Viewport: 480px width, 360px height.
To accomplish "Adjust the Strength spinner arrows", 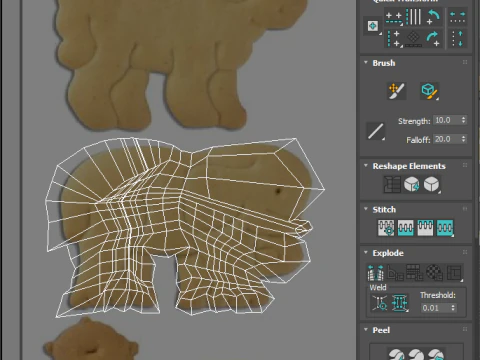I will point(463,120).
